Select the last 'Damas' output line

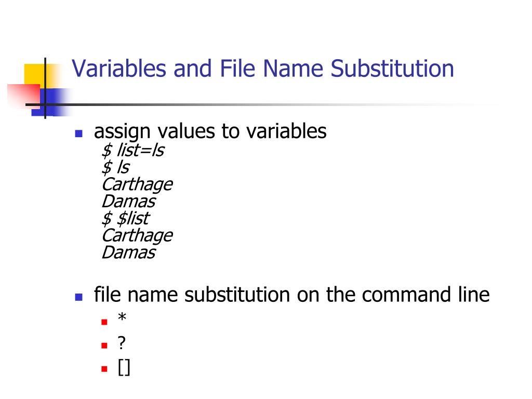[128, 252]
